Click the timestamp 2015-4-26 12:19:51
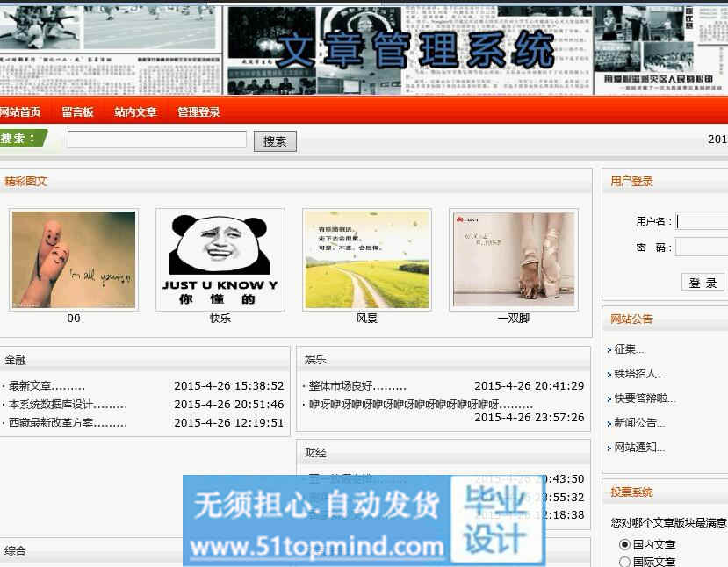 click(x=229, y=423)
